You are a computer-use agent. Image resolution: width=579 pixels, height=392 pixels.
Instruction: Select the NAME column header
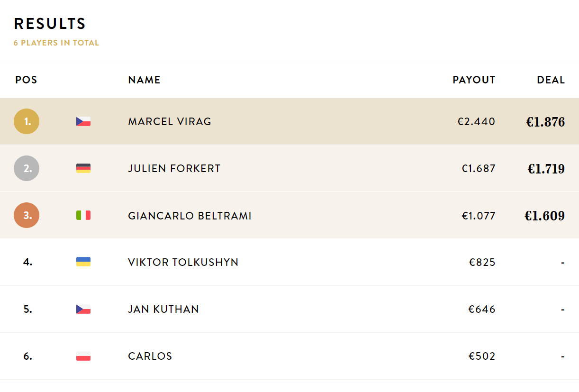[144, 80]
